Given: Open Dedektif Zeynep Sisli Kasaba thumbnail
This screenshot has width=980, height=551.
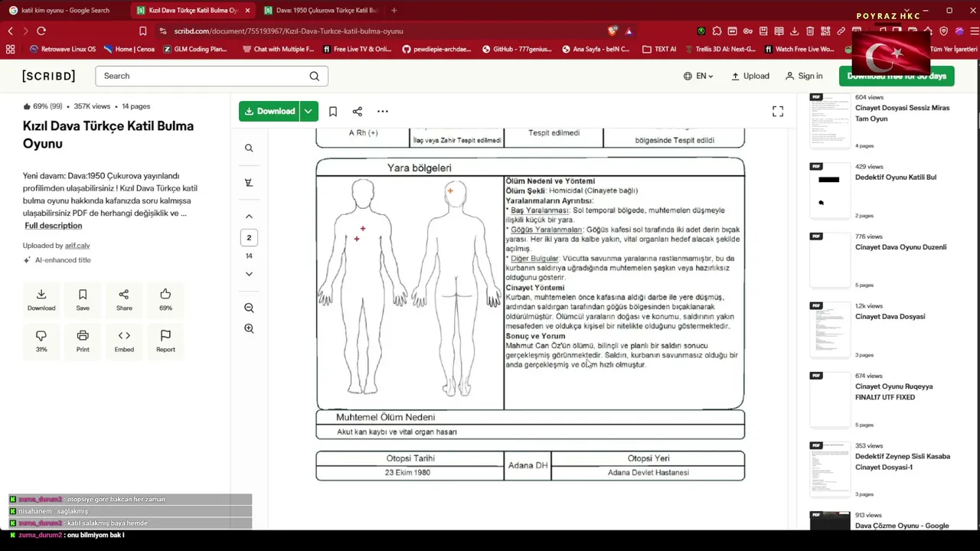Looking at the screenshot, I should (829, 468).
